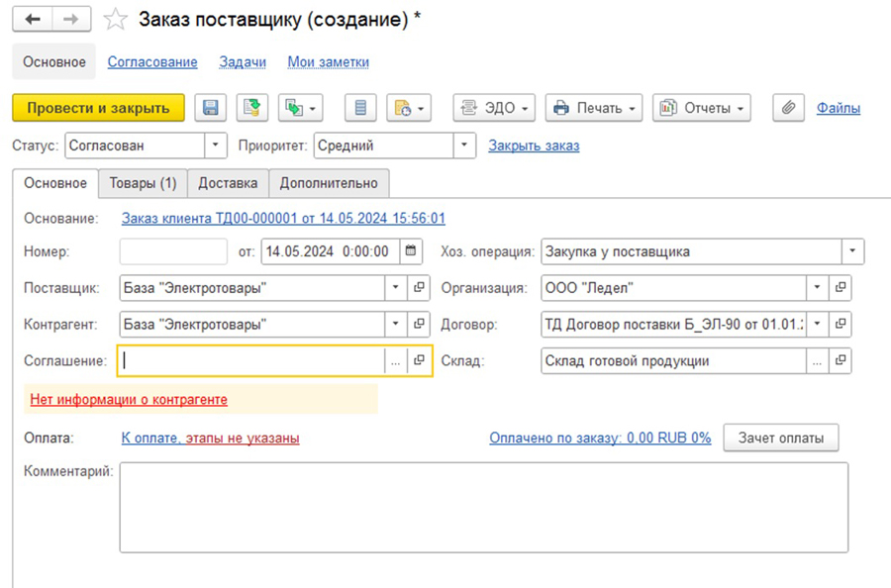
Task: Click the save document floppy disk icon
Action: 210,108
